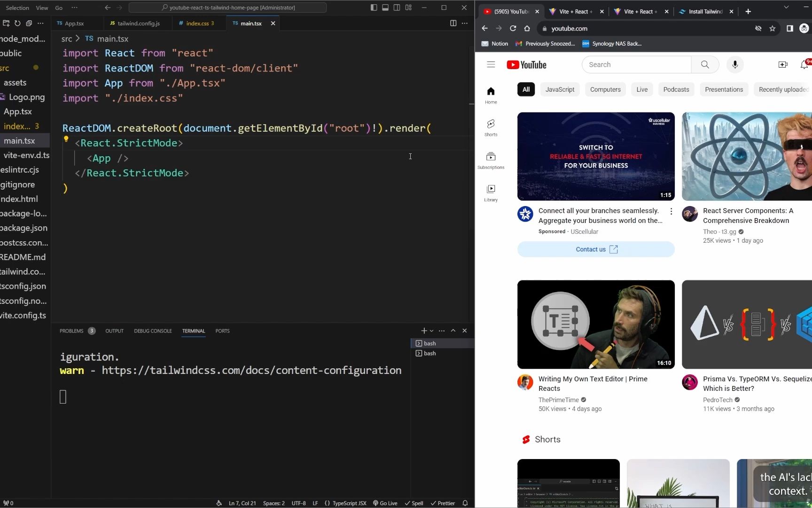Click YouTube search magnifier button
The width and height of the screenshot is (812, 508).
point(705,64)
